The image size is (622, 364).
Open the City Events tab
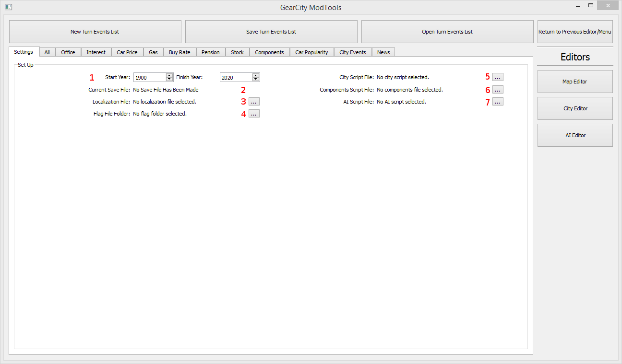click(x=352, y=52)
